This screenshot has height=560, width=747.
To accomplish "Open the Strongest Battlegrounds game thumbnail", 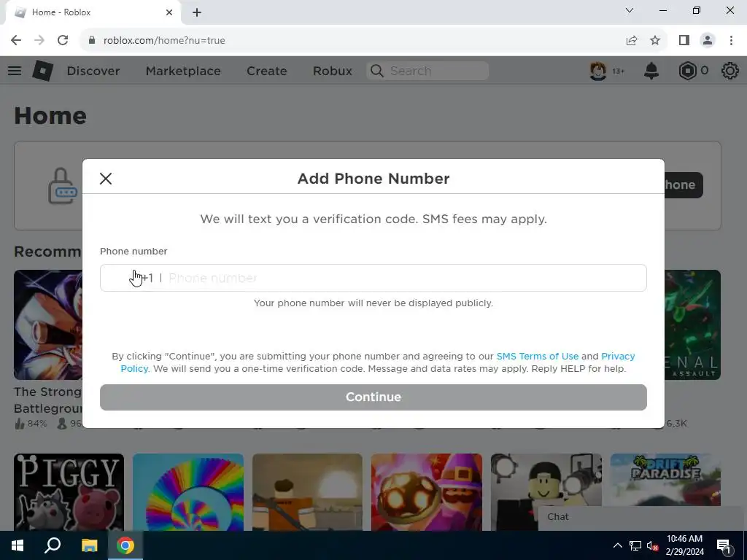I will coord(47,324).
